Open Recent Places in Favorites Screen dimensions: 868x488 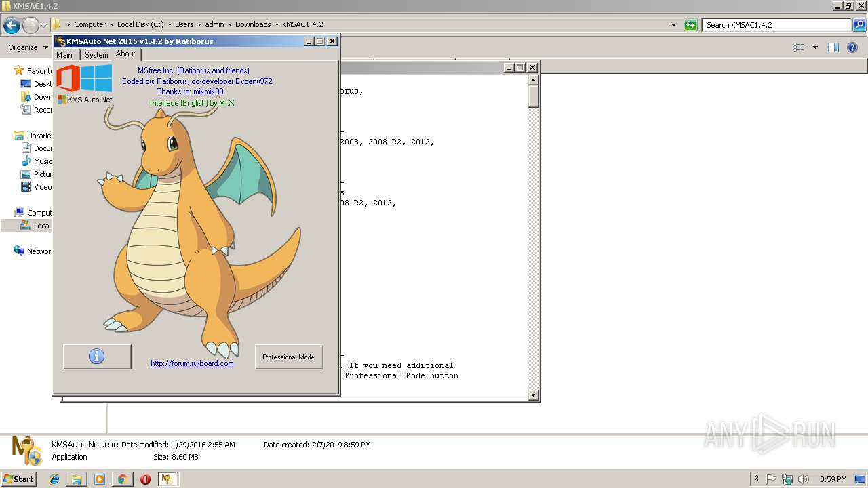[37, 110]
